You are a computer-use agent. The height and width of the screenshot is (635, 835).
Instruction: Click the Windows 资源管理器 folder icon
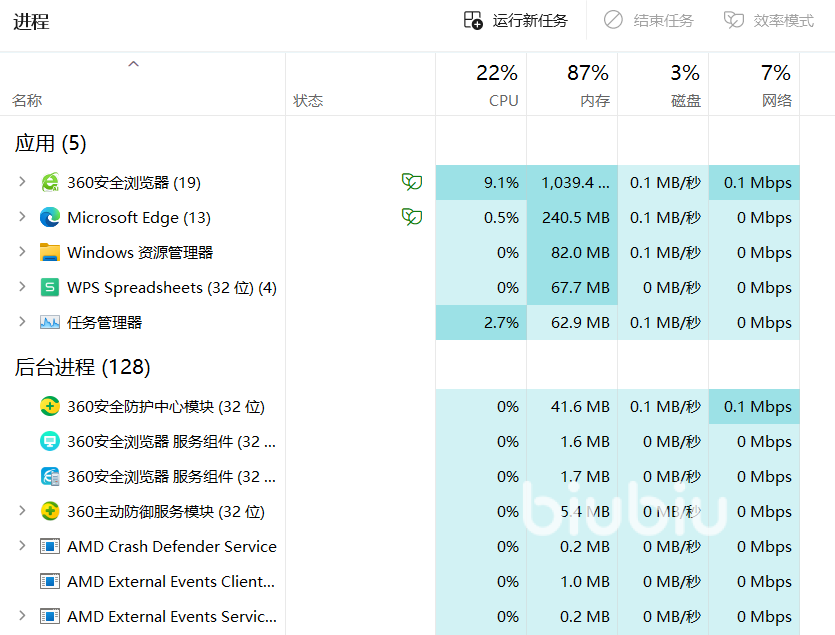point(50,252)
